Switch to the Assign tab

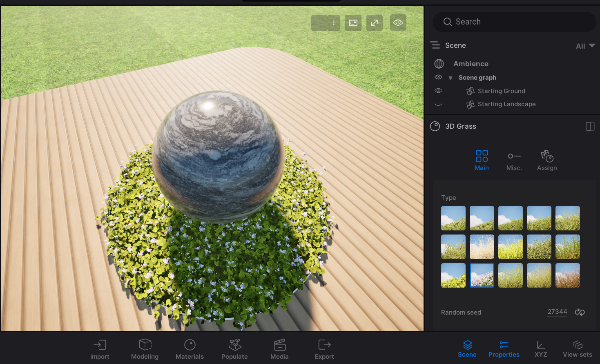pyautogui.click(x=547, y=161)
